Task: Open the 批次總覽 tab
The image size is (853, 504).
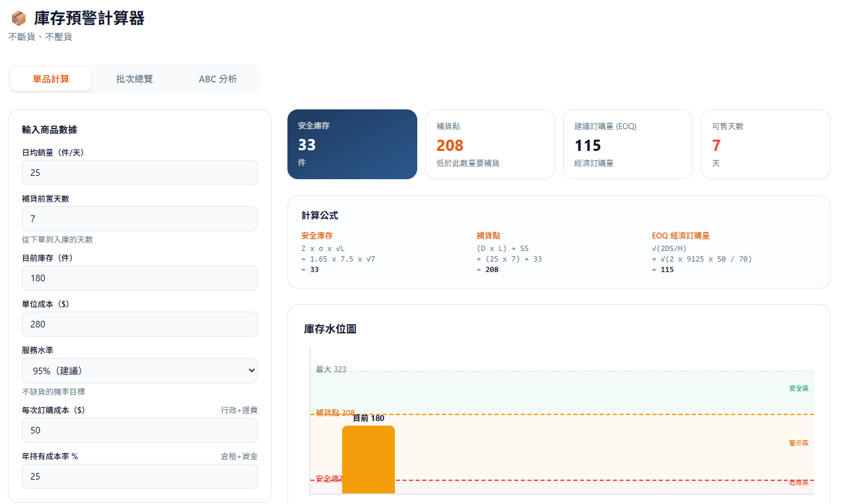Action: pyautogui.click(x=134, y=79)
